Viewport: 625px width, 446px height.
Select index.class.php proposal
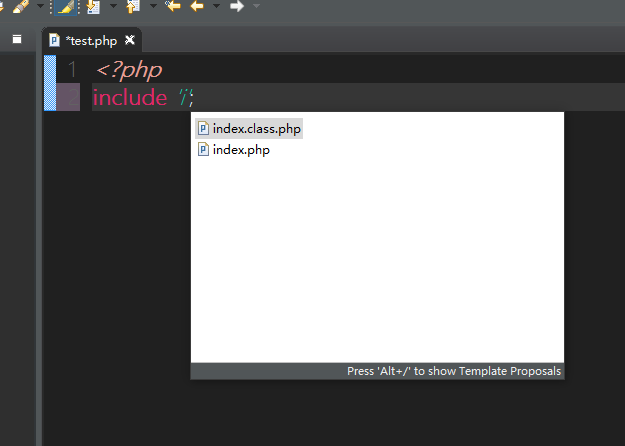249,128
